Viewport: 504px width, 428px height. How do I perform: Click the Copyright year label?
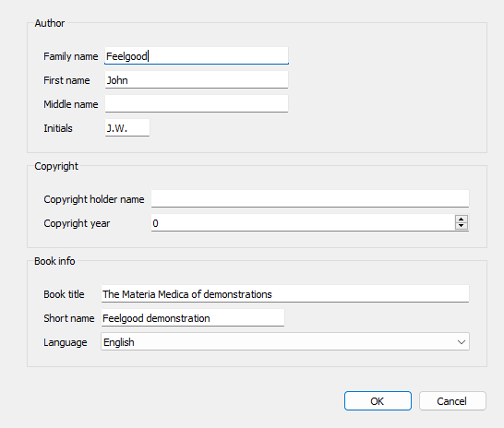point(77,223)
